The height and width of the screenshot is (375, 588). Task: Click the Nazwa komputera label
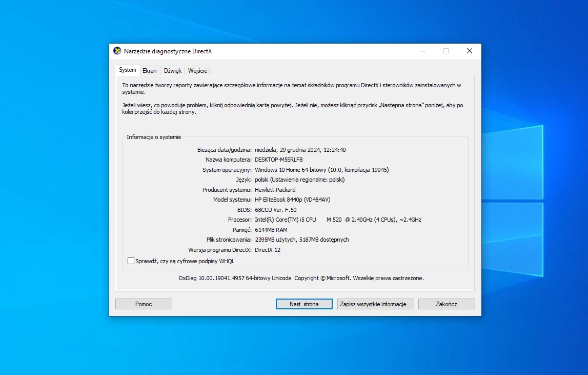point(228,160)
